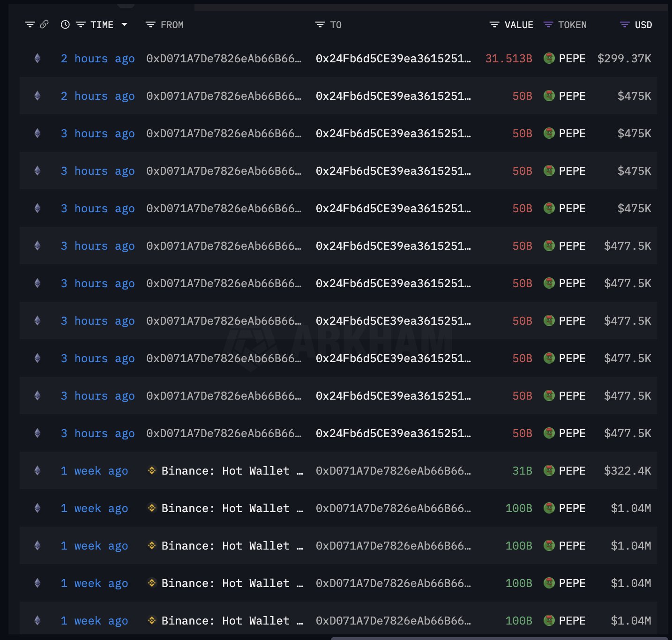This screenshot has height=640, width=672.
Task: Open the '1 week ago' link in the $322.4K row
Action: pyautogui.click(x=95, y=471)
